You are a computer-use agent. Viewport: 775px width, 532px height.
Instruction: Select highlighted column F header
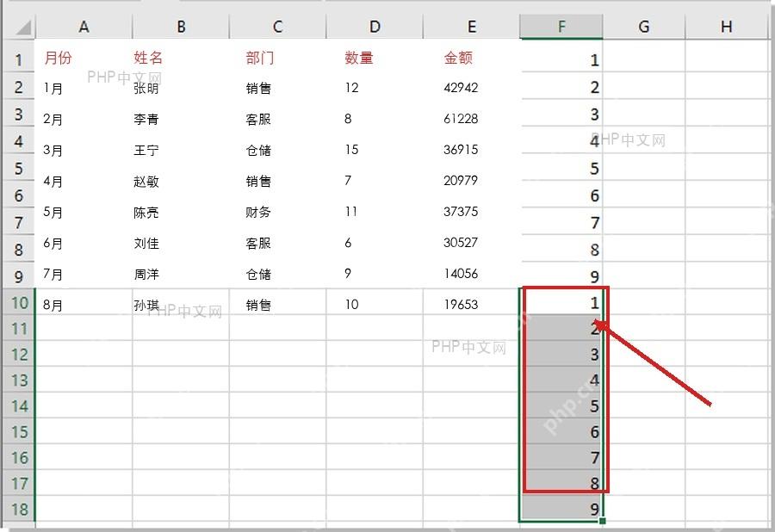click(561, 27)
